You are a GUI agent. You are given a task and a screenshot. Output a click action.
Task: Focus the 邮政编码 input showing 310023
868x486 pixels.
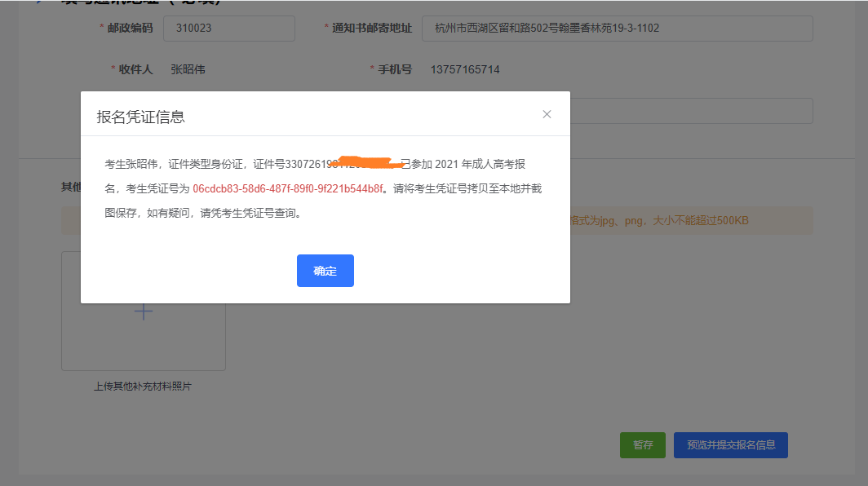(228, 29)
